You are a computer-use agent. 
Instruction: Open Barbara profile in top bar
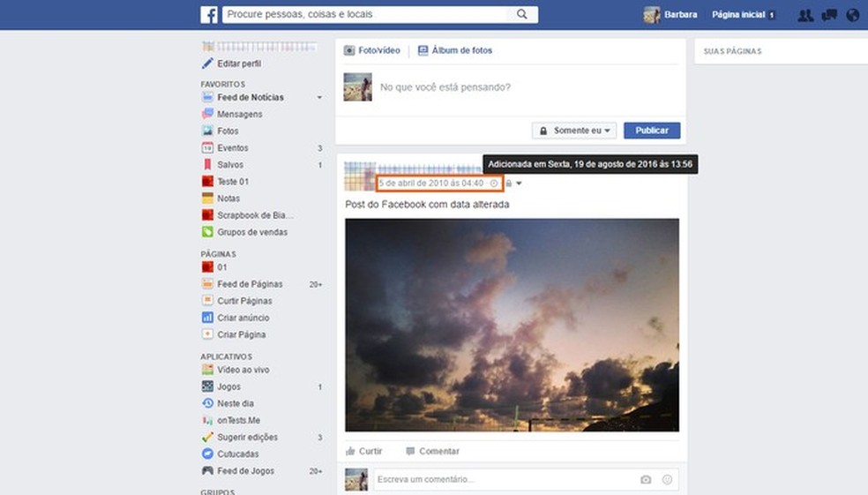point(670,15)
